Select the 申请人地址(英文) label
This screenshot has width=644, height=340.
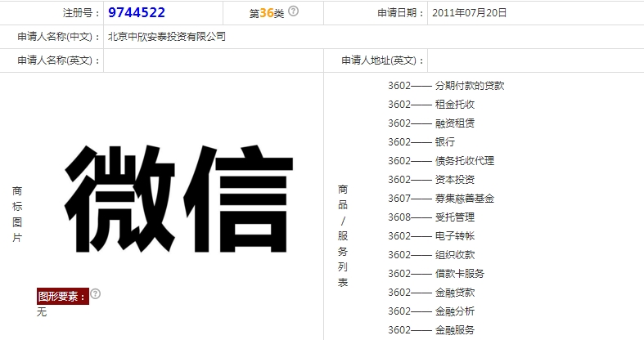click(383, 60)
